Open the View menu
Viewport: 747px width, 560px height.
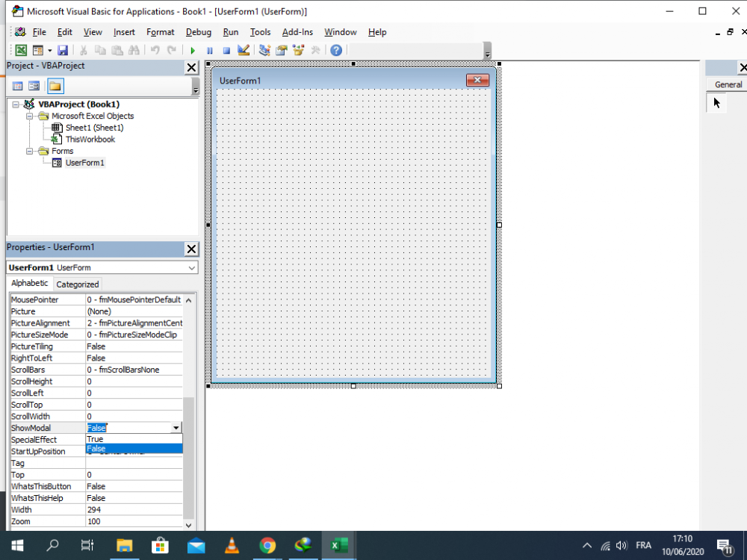pos(93,32)
